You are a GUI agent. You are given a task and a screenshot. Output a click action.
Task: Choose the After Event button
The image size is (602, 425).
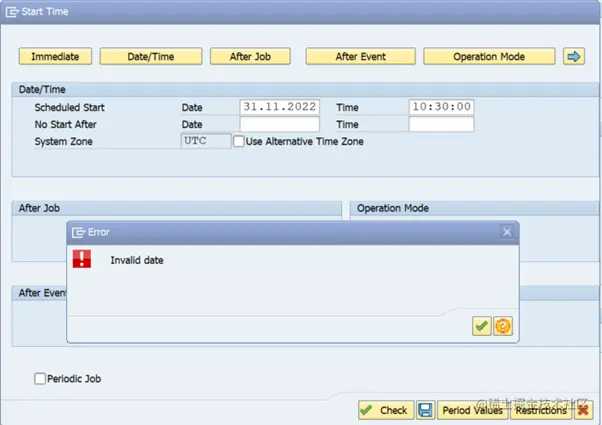coord(361,56)
